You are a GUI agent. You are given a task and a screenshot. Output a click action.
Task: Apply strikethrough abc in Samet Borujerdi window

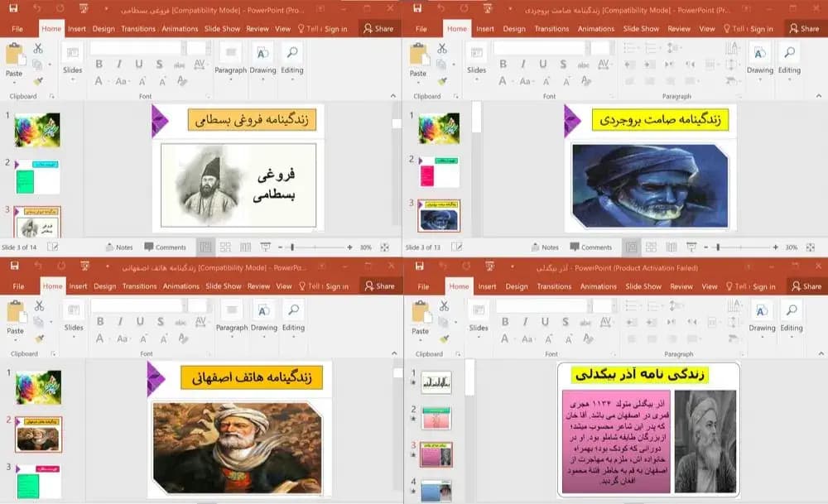584,65
